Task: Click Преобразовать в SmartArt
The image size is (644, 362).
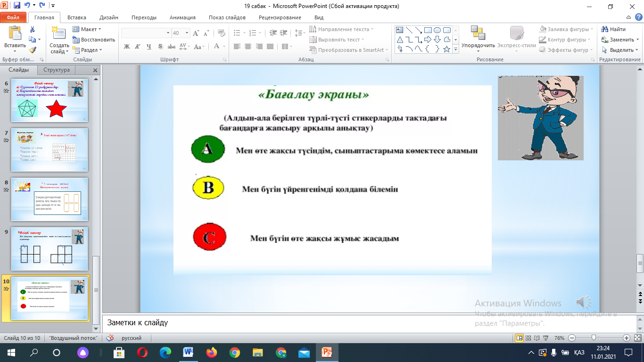Action: [349, 50]
